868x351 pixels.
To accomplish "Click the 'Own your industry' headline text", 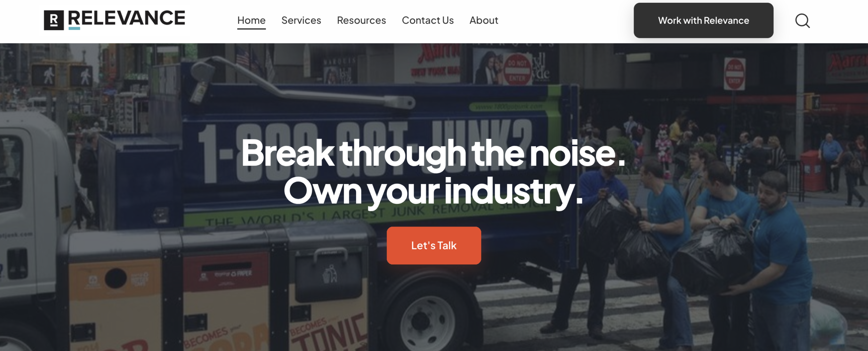I will (433, 191).
